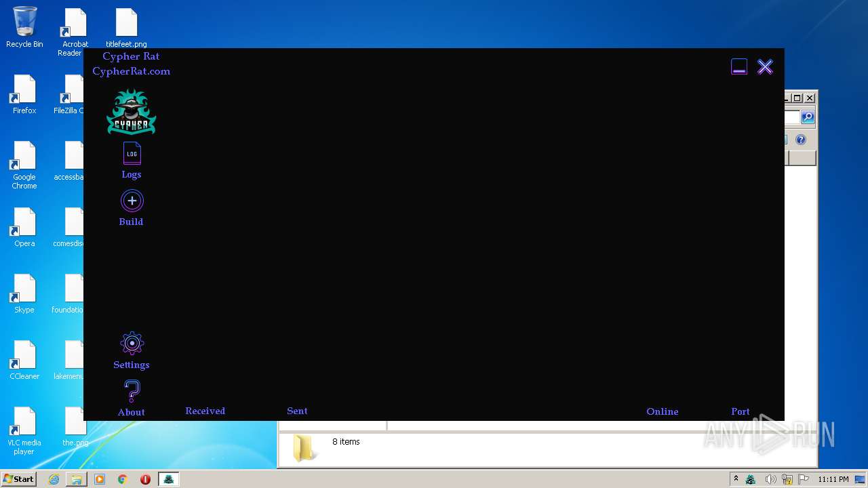Select the Google Chrome desktop shortcut
This screenshot has height=488, width=868.
click(x=24, y=165)
